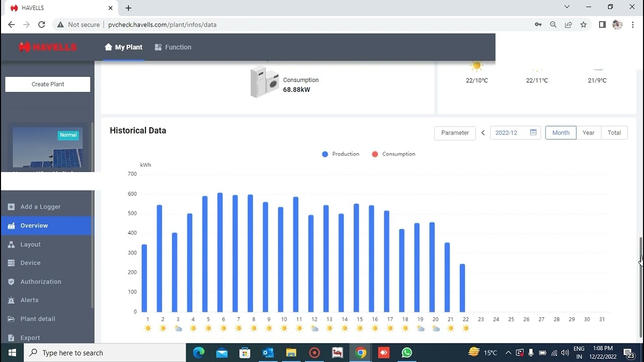The image size is (644, 362).
Task: Open the taskbar weather 15°C widget
Action: point(482,352)
